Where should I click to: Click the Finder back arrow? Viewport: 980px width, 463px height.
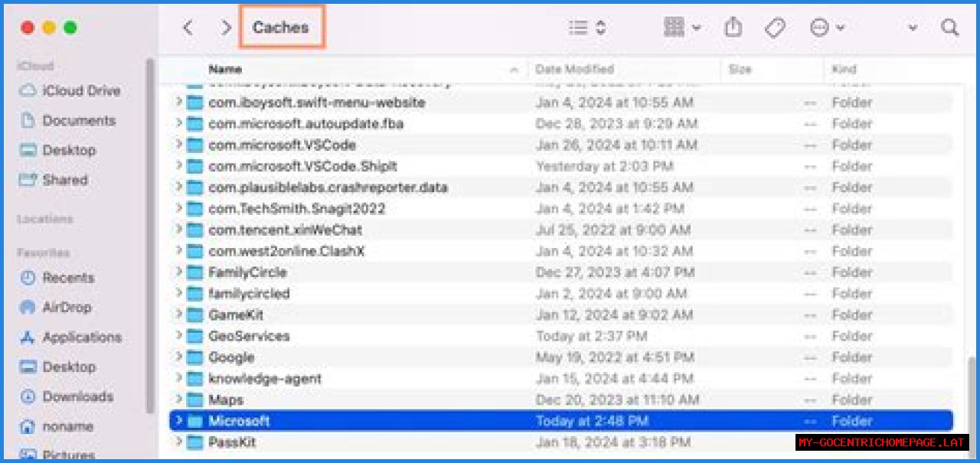coord(188,28)
